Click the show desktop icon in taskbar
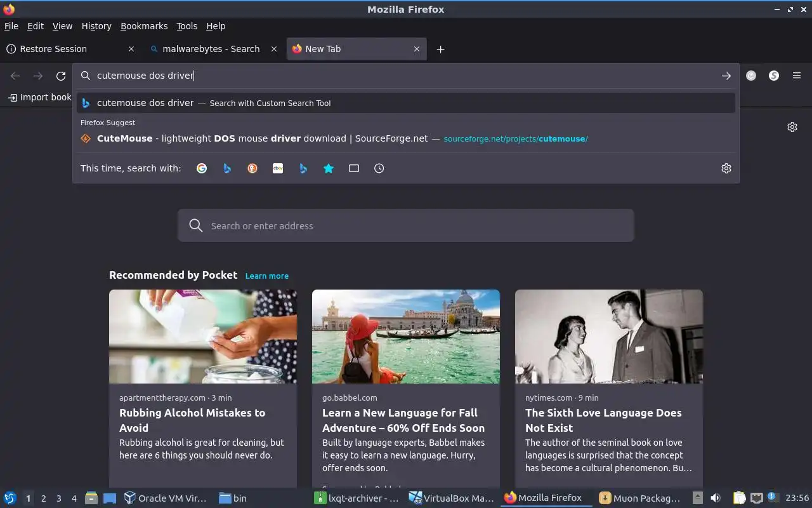 point(109,498)
